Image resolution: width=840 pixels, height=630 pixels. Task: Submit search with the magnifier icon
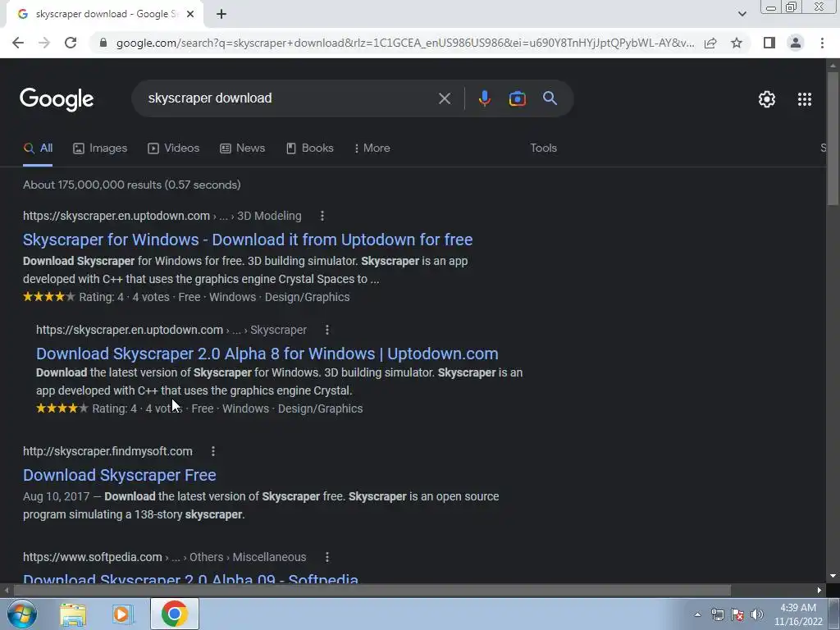550,98
